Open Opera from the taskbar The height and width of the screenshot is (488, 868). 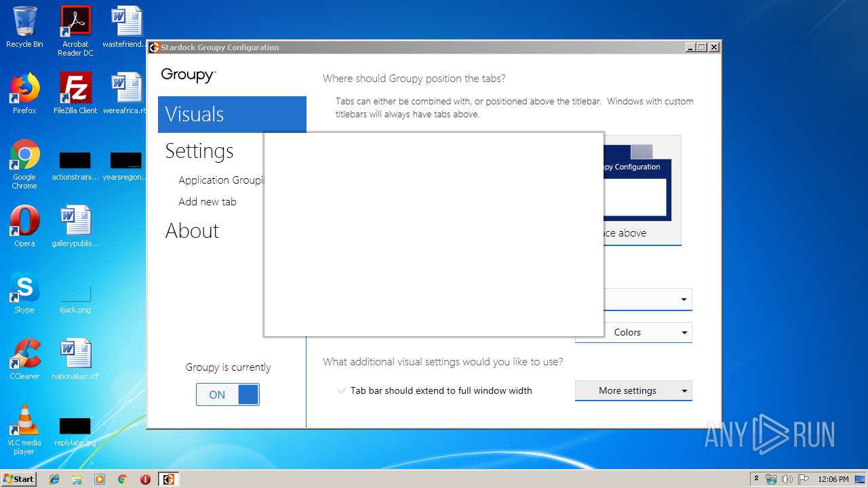[x=145, y=479]
